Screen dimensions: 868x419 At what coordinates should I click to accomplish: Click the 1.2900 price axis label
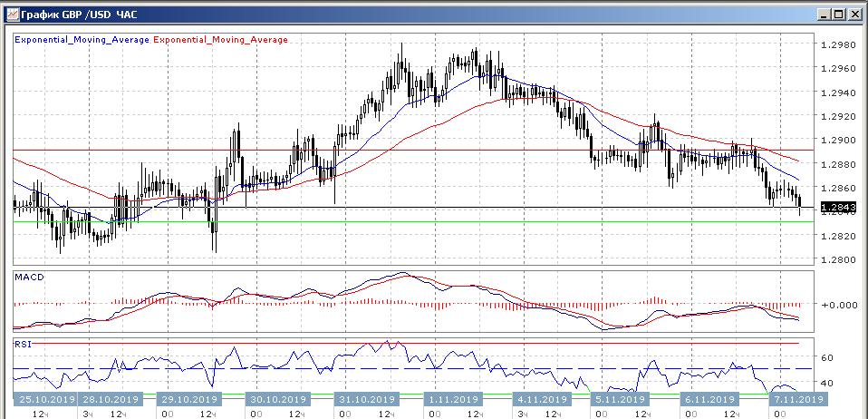(x=837, y=141)
